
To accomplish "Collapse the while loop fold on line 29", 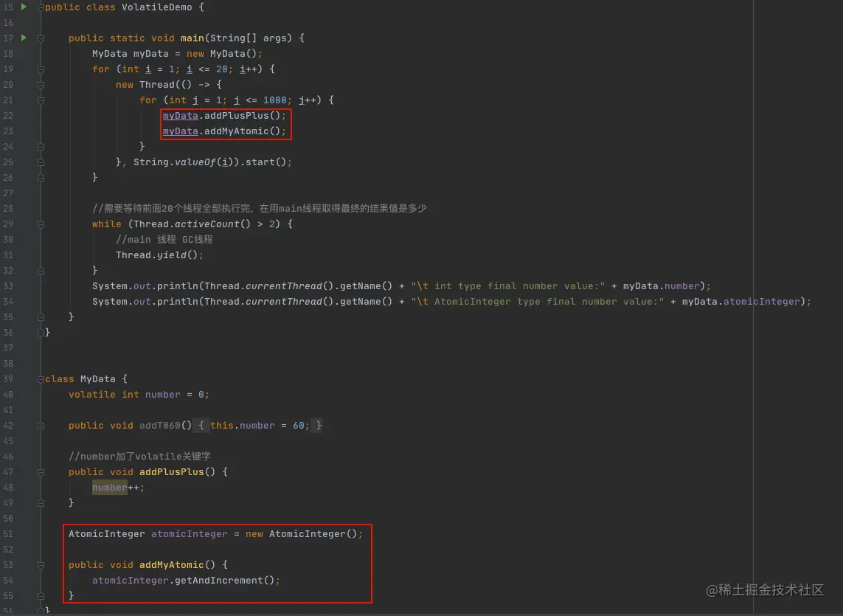I will pos(41,224).
